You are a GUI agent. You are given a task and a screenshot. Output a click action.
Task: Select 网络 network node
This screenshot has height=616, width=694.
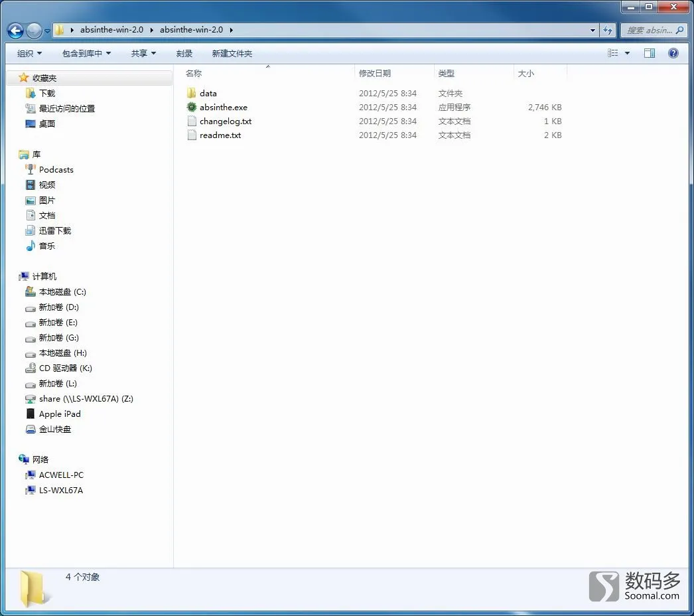tap(40, 459)
